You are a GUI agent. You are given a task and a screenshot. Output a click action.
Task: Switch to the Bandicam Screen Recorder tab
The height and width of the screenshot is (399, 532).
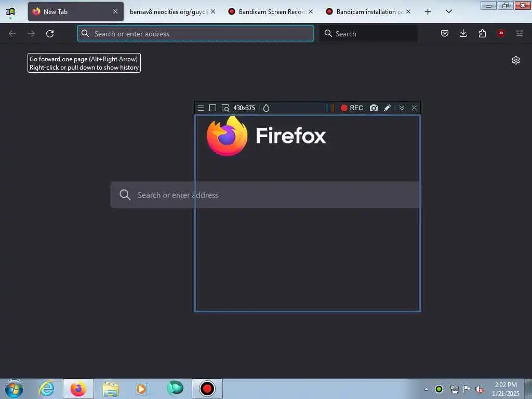[271, 11]
